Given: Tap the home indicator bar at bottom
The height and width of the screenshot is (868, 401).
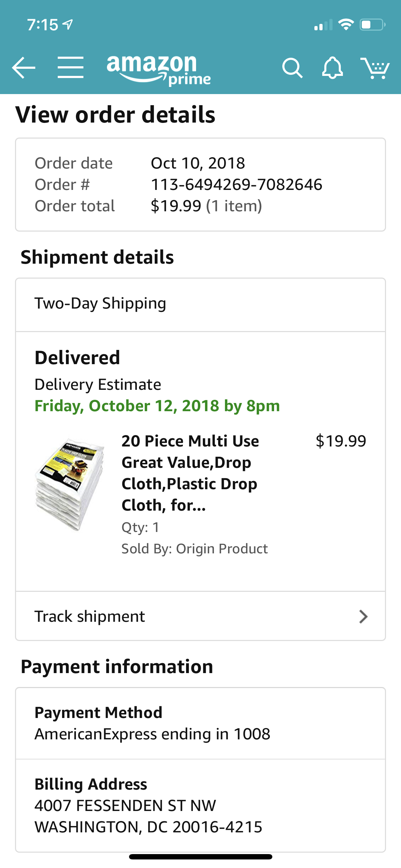Looking at the screenshot, I should coord(200,857).
